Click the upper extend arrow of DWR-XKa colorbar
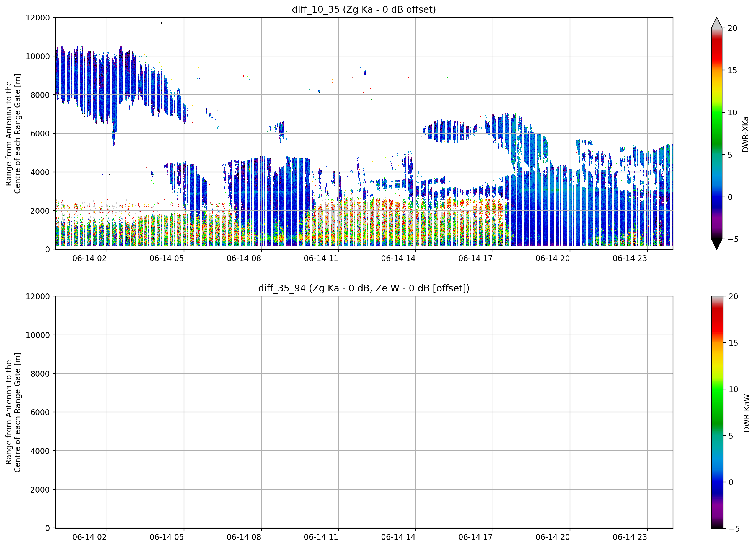The width and height of the screenshot is (756, 547). tap(717, 23)
